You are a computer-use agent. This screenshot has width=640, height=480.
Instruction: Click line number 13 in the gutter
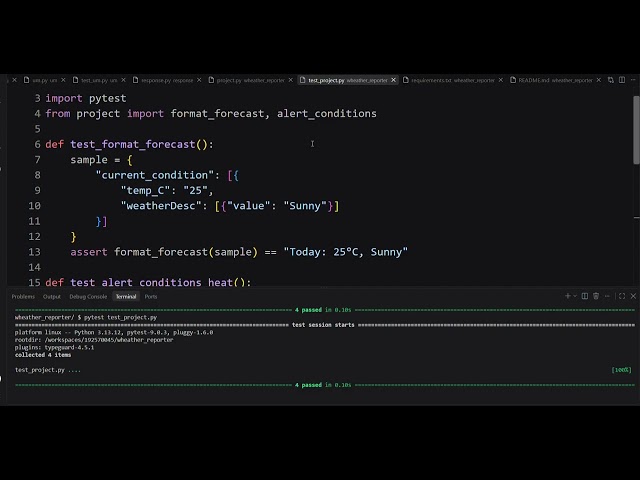(34, 252)
